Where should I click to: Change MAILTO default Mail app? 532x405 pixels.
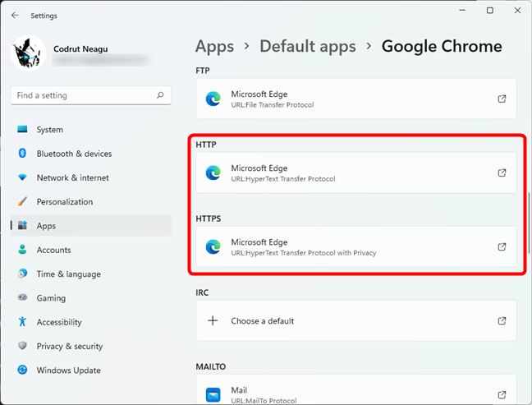356,389
